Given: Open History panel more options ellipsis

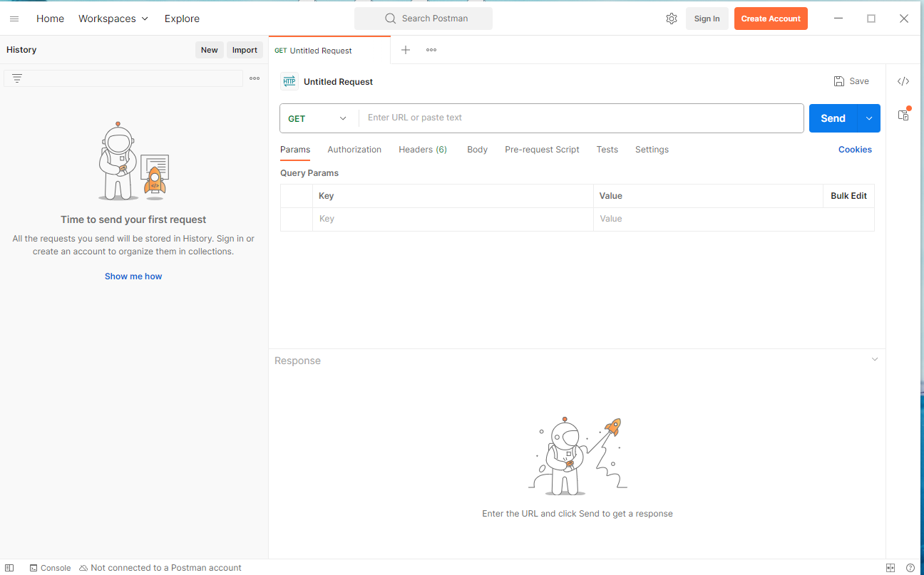Looking at the screenshot, I should click(255, 78).
